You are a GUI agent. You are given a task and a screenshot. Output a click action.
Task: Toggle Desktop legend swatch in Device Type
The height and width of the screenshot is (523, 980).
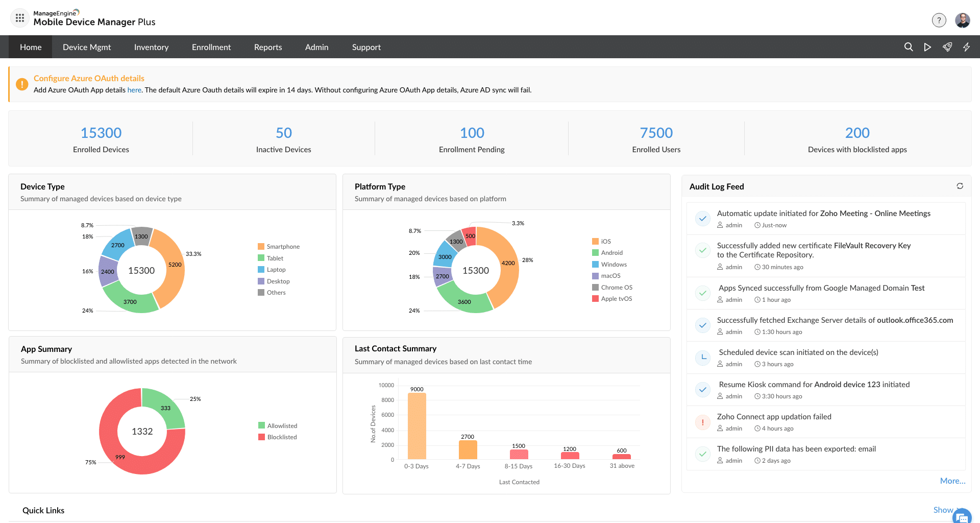[261, 281]
